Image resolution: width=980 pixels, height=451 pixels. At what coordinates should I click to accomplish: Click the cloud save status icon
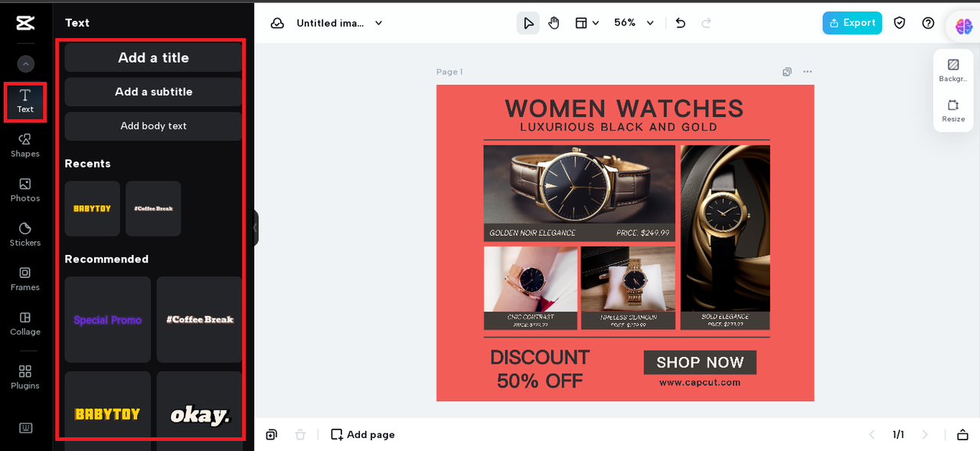(x=277, y=23)
